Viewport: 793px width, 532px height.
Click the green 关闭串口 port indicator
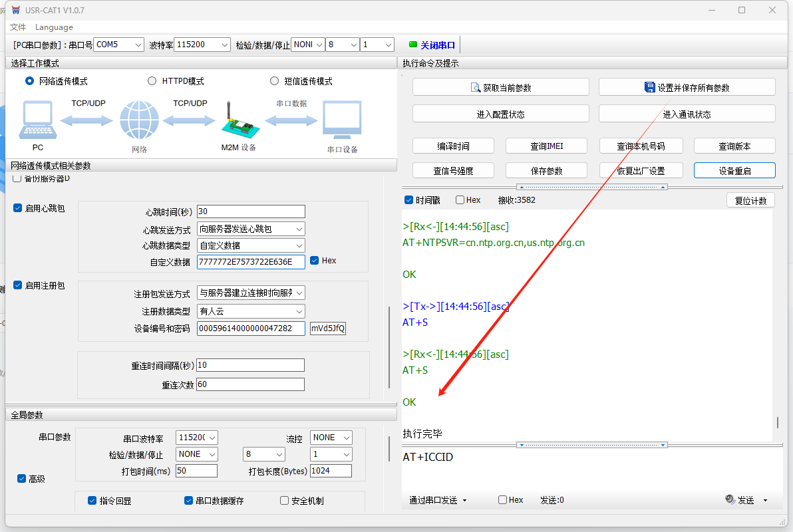click(x=413, y=45)
